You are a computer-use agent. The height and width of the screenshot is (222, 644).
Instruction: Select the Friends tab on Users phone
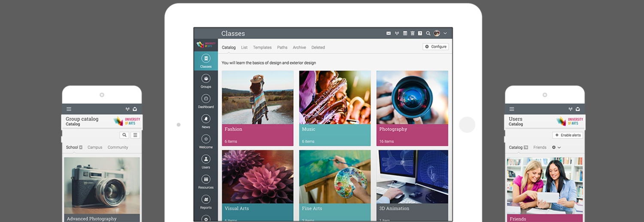[x=540, y=147]
